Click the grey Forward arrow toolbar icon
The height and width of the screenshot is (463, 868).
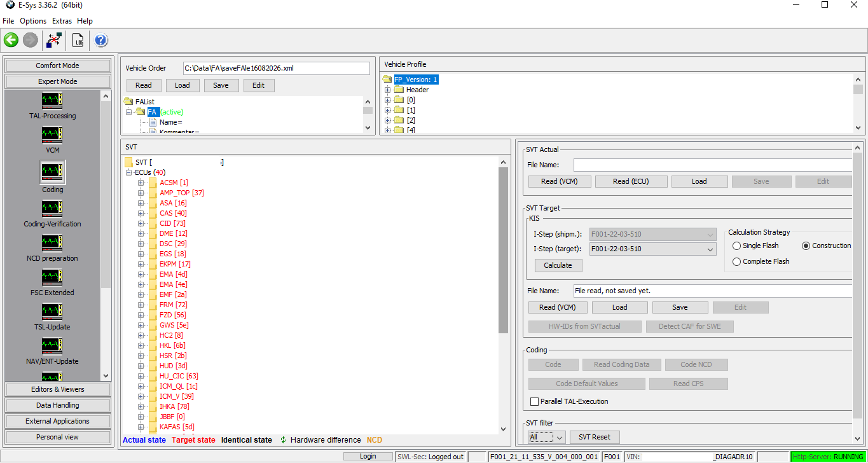[x=30, y=40]
